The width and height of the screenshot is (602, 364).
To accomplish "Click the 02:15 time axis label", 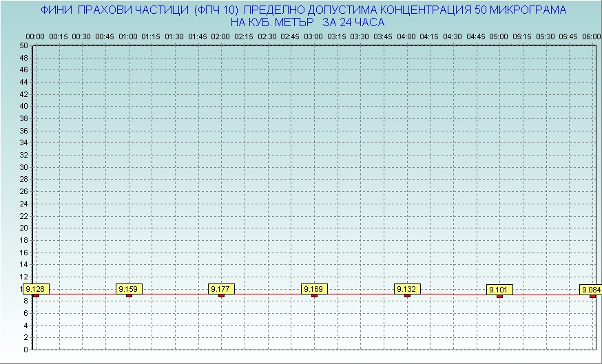I will pos(244,36).
